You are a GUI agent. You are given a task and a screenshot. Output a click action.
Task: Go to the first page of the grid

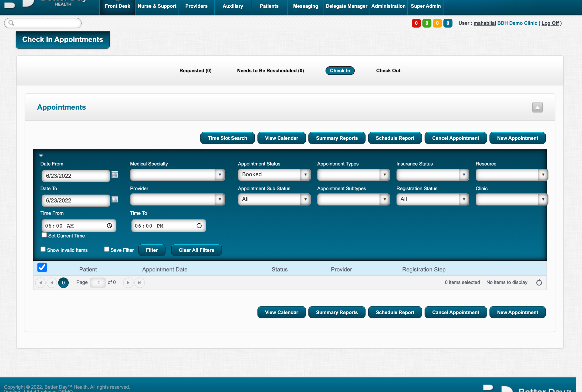(40, 283)
